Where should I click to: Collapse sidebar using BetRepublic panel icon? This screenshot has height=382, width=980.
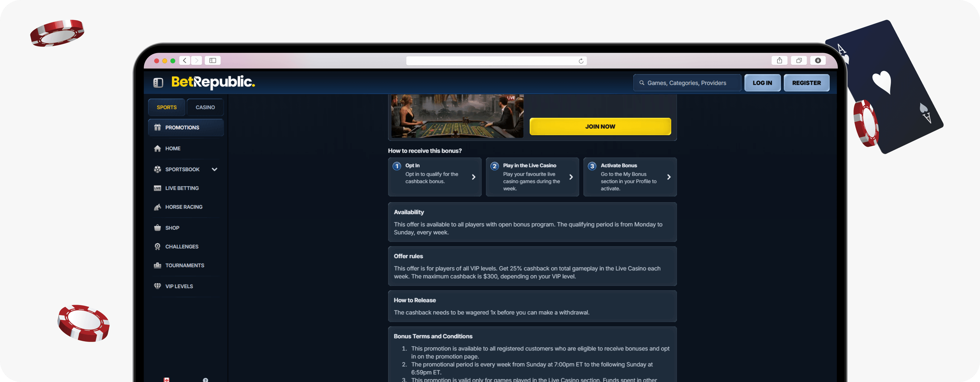coord(158,83)
